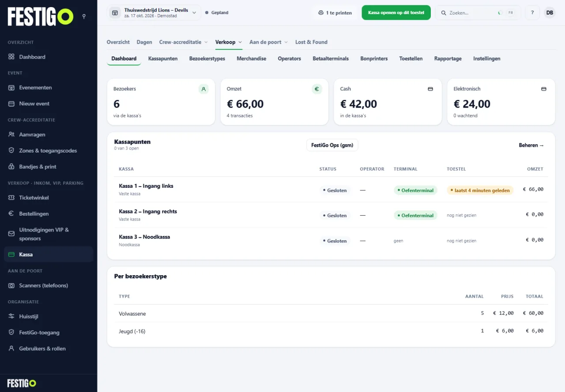
Task: Open the Lost & Found tab
Action: tap(311, 42)
